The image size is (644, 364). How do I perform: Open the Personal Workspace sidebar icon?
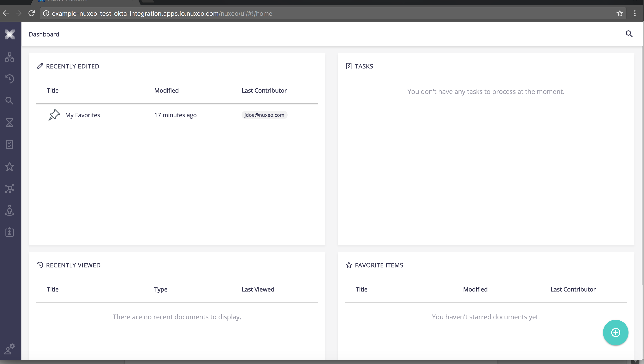point(10,210)
